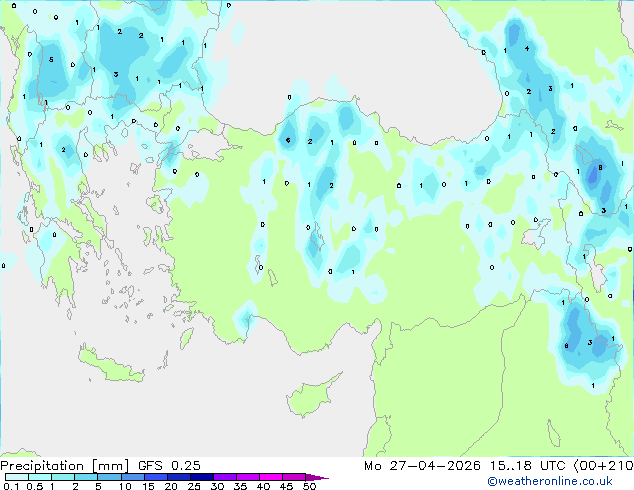Click the legend swatch between 1 and 2
The width and height of the screenshot is (634, 490).
tap(63, 477)
